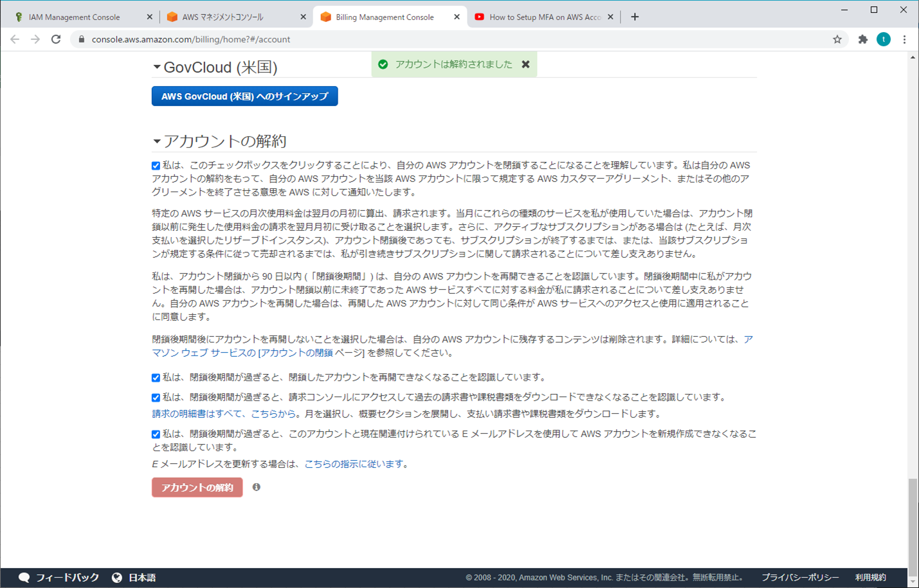Collapse the GovCloud (米国) section

[155, 66]
